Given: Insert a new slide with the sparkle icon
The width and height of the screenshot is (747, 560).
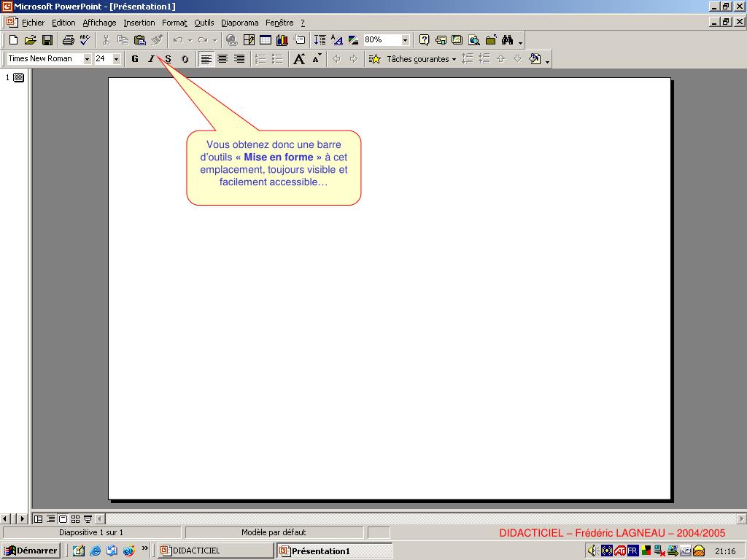Looking at the screenshot, I should click(299, 40).
